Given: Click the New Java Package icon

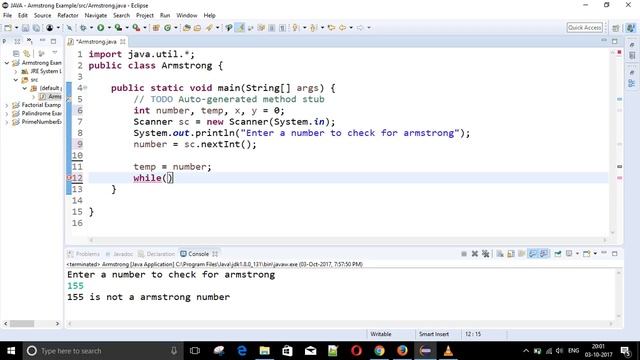Looking at the screenshot, I should (156, 28).
